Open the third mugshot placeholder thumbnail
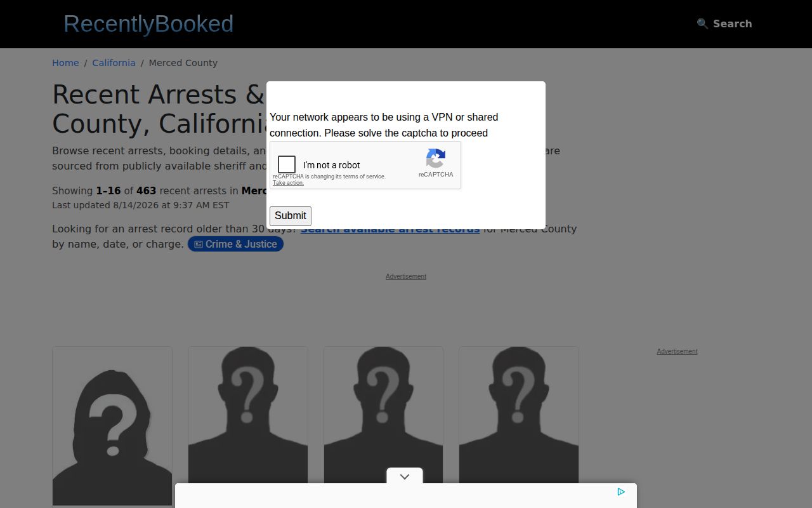Screen dimensions: 812x508 pos(384,415)
